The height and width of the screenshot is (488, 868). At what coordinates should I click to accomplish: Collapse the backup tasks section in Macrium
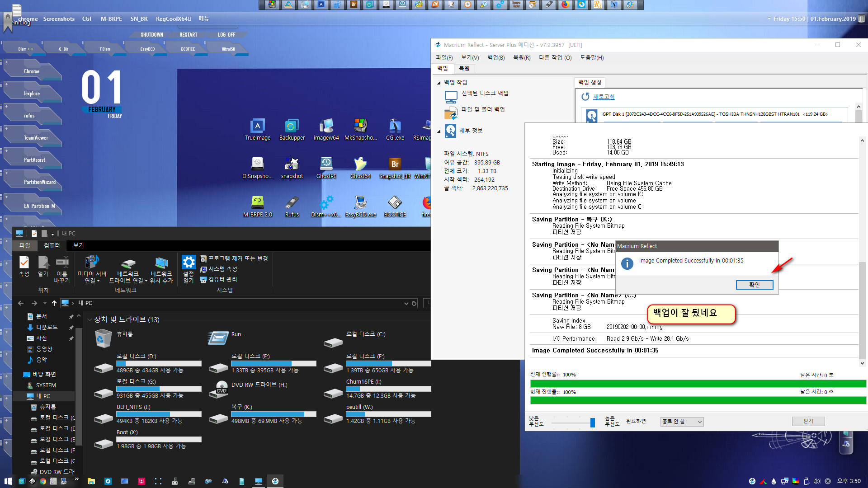click(439, 83)
